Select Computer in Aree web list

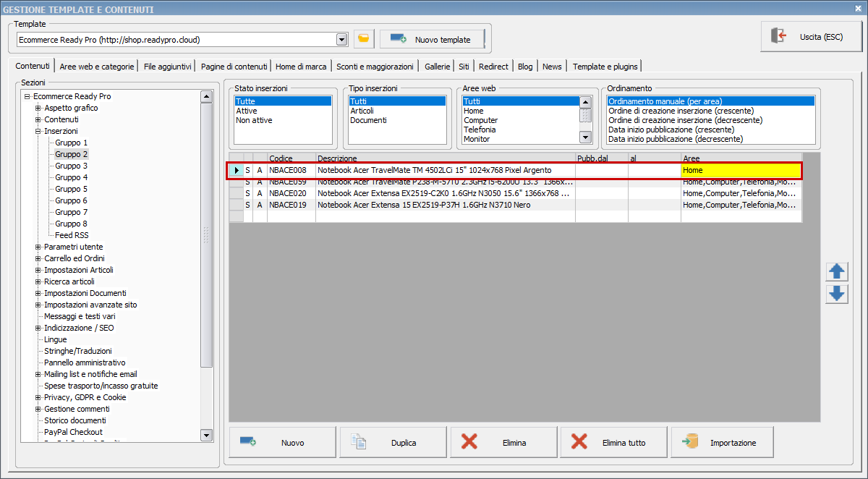(x=521, y=120)
